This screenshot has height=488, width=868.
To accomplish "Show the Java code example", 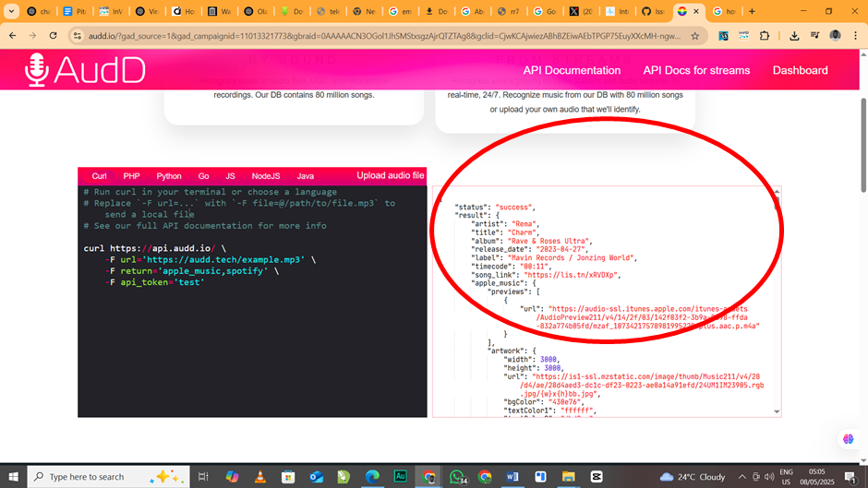I will click(305, 176).
